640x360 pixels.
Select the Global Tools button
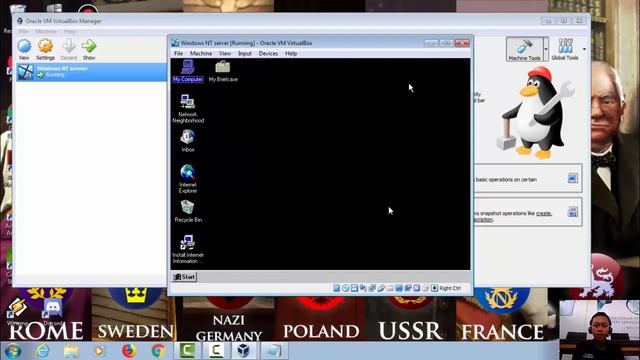click(565, 49)
